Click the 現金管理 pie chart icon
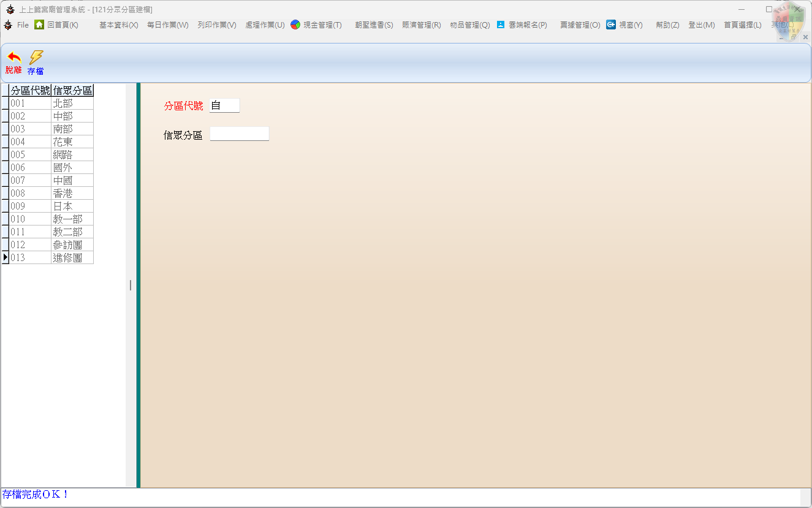 (295, 25)
